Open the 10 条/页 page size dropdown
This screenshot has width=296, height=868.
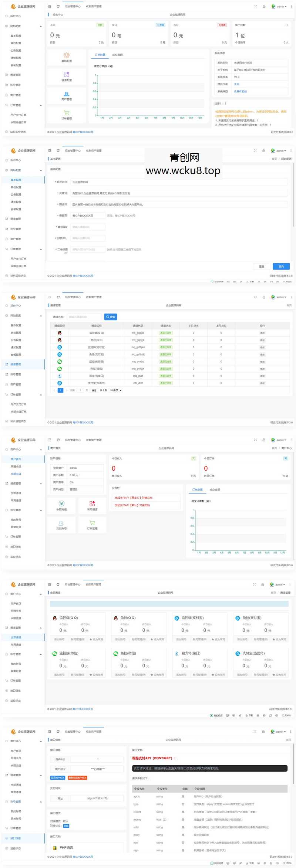point(116,390)
